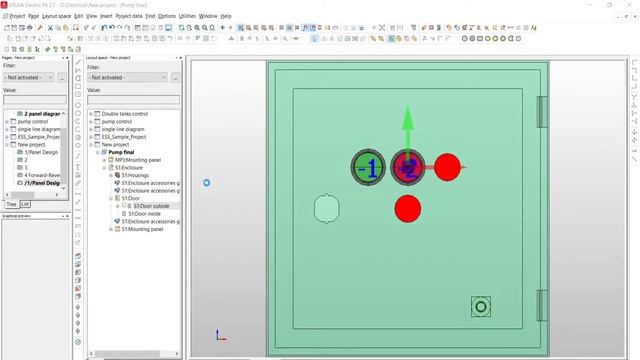Expand the Double tanks control project node

coord(91,114)
